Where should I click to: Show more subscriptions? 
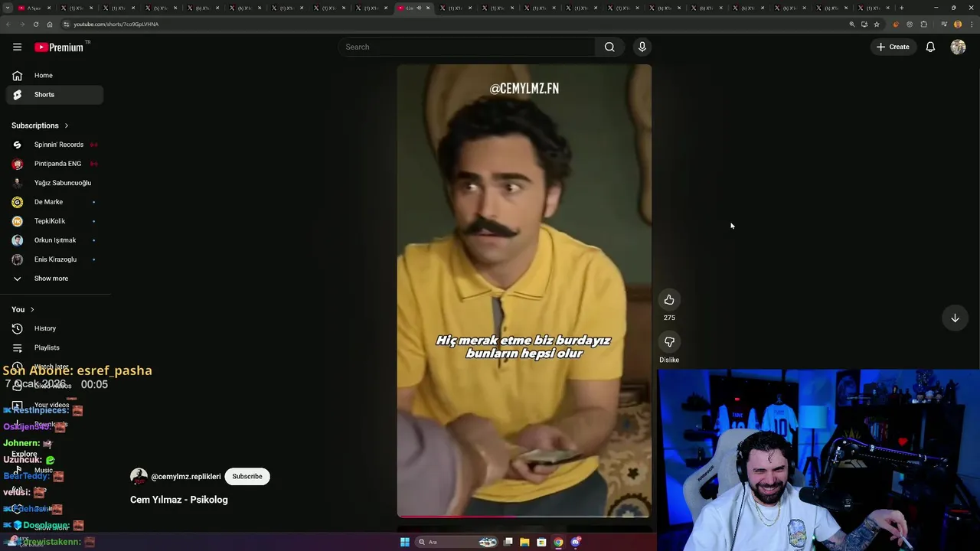51,279
